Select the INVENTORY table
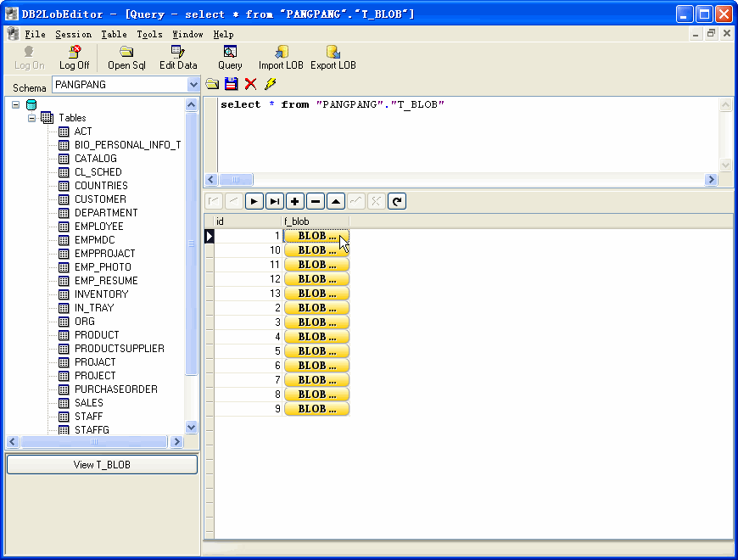This screenshot has height=560, width=738. pos(101,294)
